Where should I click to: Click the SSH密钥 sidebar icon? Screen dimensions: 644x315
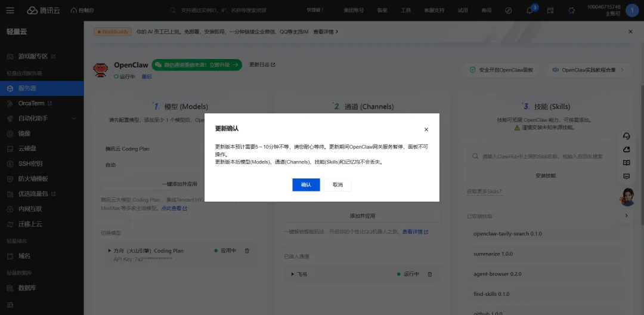pos(10,164)
